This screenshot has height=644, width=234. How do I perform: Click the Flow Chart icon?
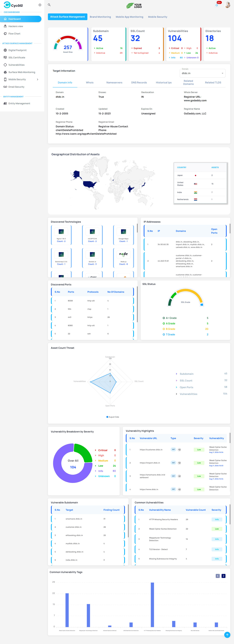(x=5, y=33)
